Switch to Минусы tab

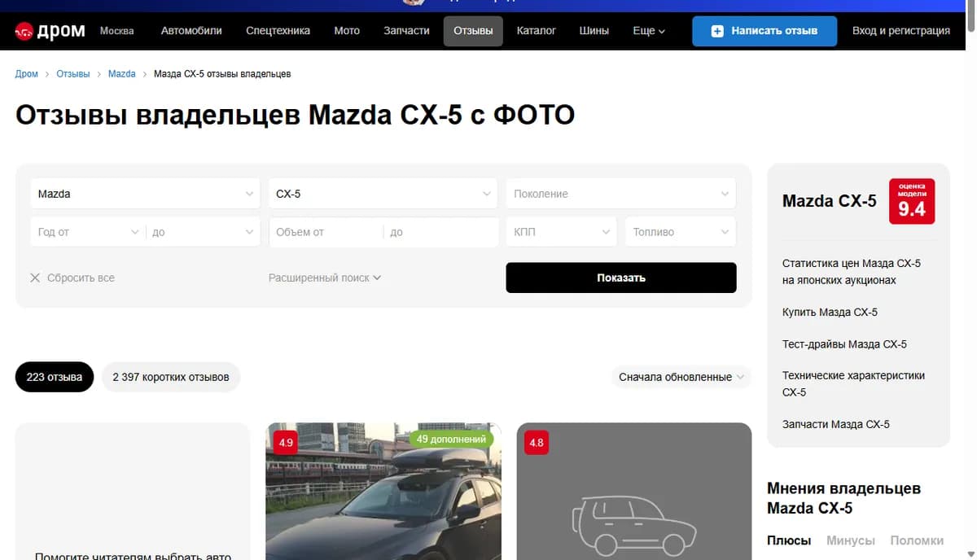click(x=851, y=540)
